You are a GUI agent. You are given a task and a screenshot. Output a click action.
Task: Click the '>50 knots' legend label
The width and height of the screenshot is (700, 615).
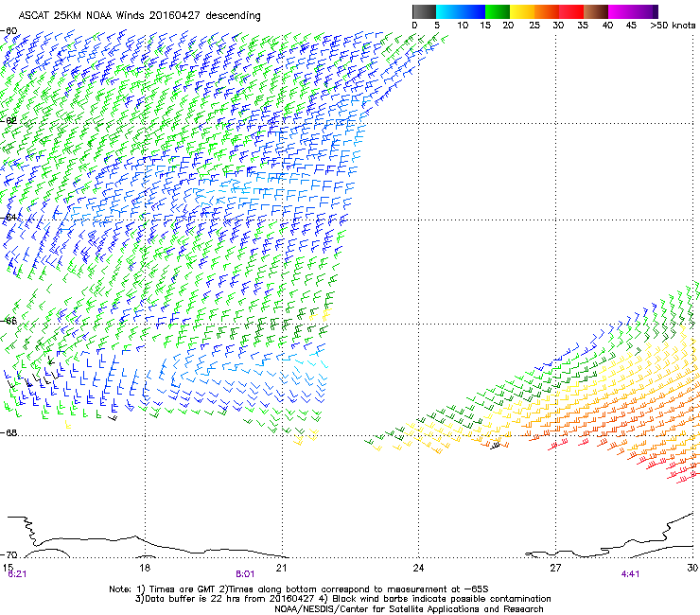[x=673, y=26]
